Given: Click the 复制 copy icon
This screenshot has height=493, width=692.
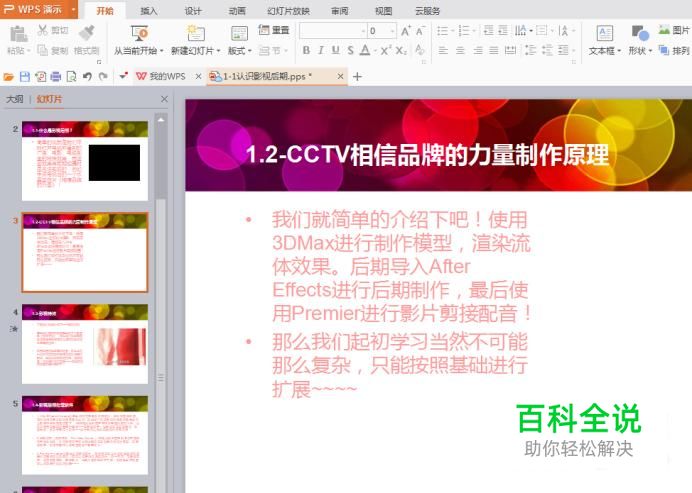Looking at the screenshot, I should (x=42, y=50).
